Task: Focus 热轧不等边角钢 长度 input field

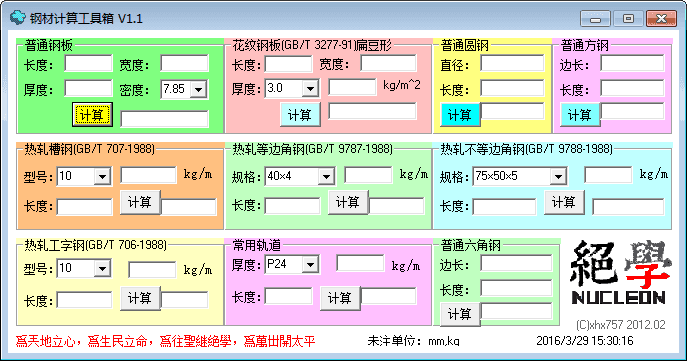Action: [504, 207]
